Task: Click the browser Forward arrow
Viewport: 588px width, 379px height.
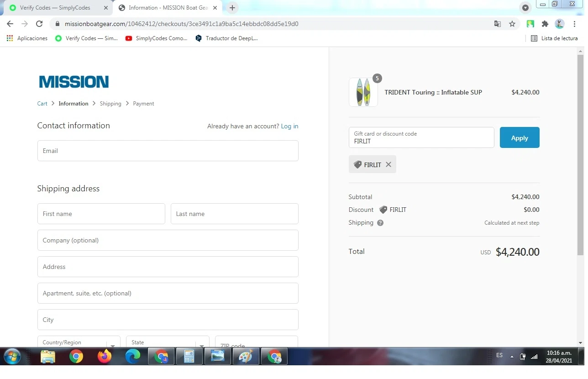Action: tap(25, 24)
